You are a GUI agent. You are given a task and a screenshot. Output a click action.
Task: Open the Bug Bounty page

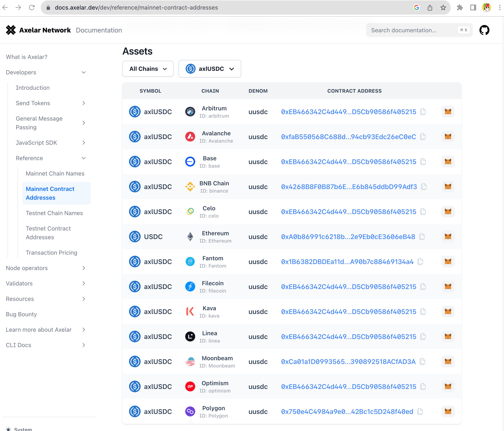pos(21,314)
